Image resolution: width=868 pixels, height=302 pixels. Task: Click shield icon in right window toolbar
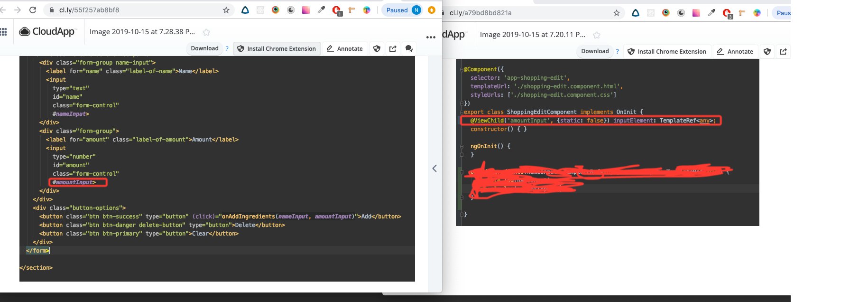click(x=767, y=51)
